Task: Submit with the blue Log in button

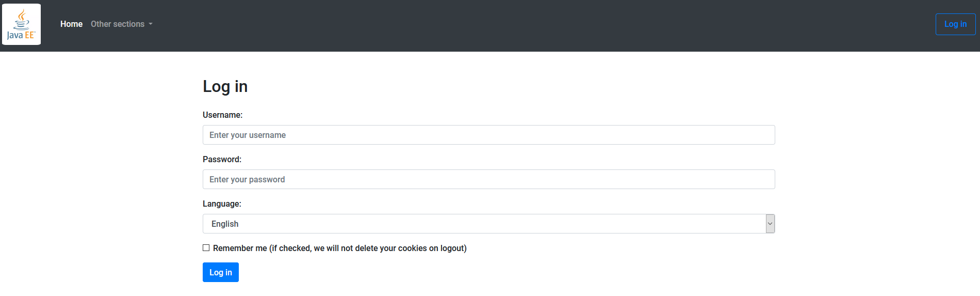Action: [220, 272]
